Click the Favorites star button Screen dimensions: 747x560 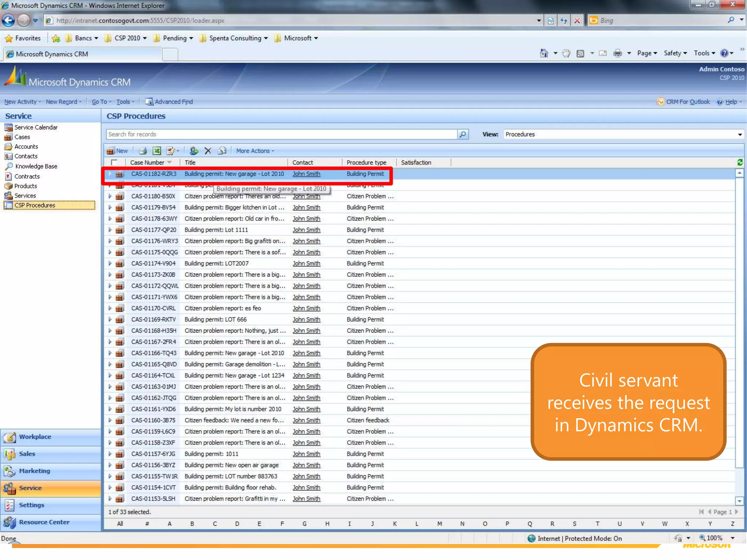point(23,38)
